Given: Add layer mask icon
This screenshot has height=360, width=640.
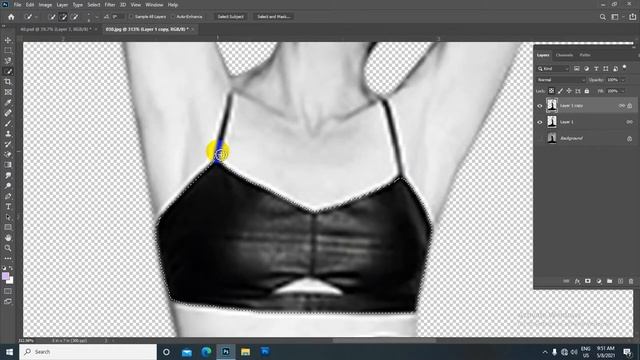Looking at the screenshot, I should tap(588, 281).
